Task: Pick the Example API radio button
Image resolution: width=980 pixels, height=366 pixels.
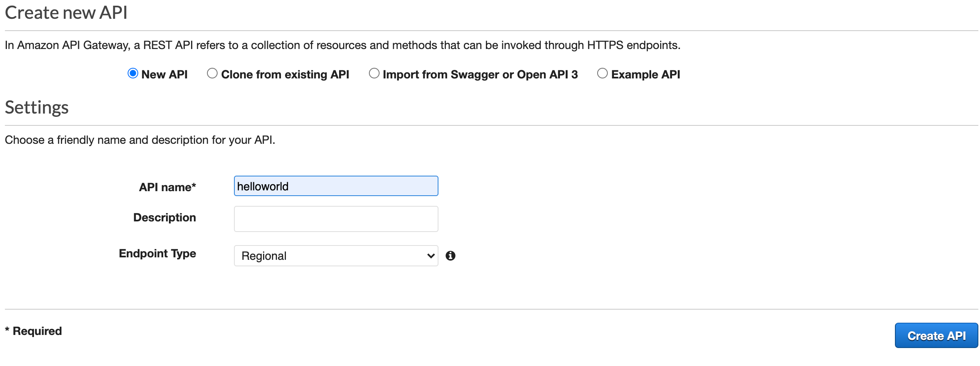Action: click(x=602, y=74)
